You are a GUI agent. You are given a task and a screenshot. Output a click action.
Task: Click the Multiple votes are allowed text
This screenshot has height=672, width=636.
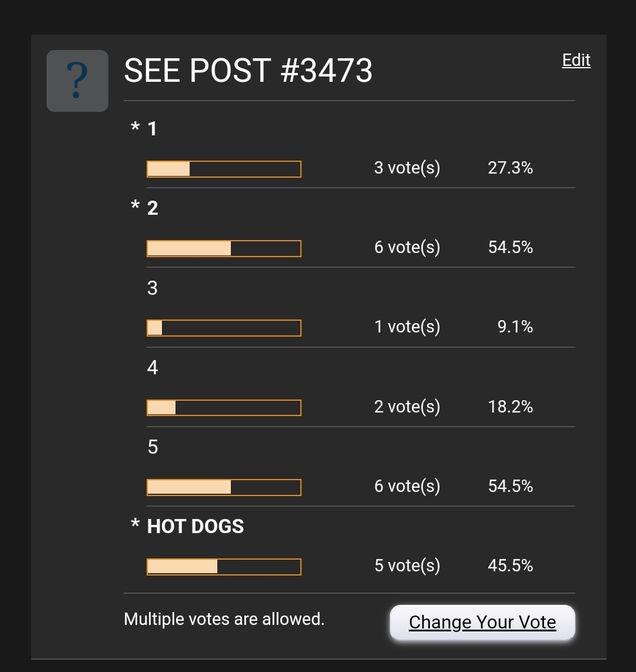click(x=224, y=619)
